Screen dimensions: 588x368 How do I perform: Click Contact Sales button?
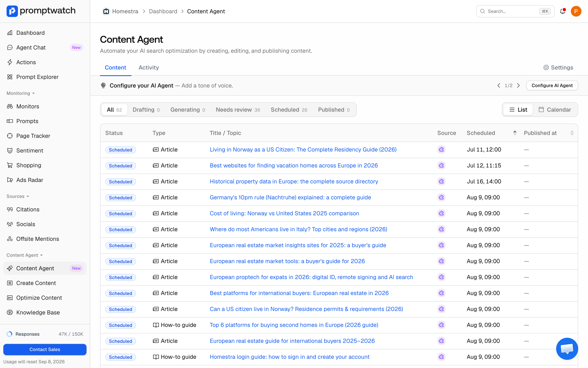pyautogui.click(x=45, y=349)
